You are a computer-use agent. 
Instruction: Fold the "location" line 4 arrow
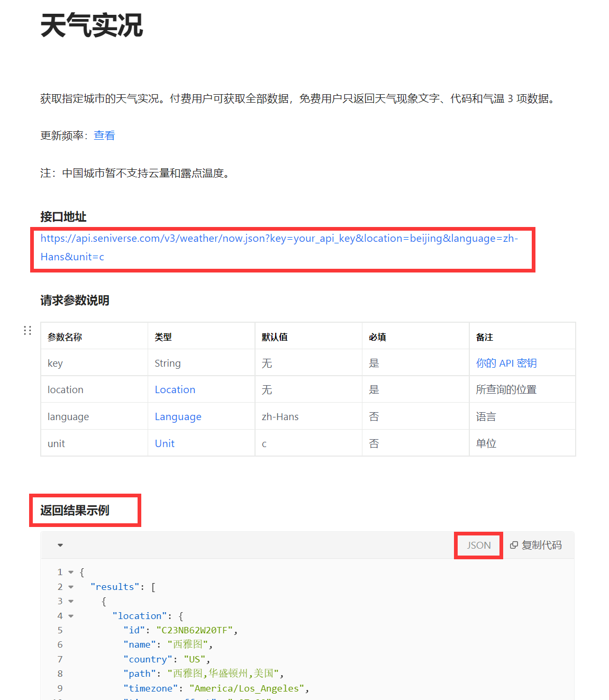71,616
